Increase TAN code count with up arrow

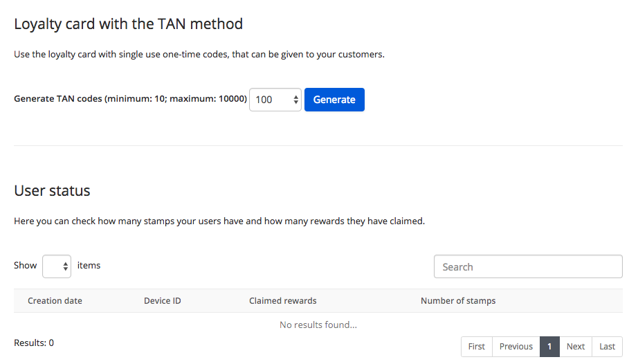tap(295, 97)
